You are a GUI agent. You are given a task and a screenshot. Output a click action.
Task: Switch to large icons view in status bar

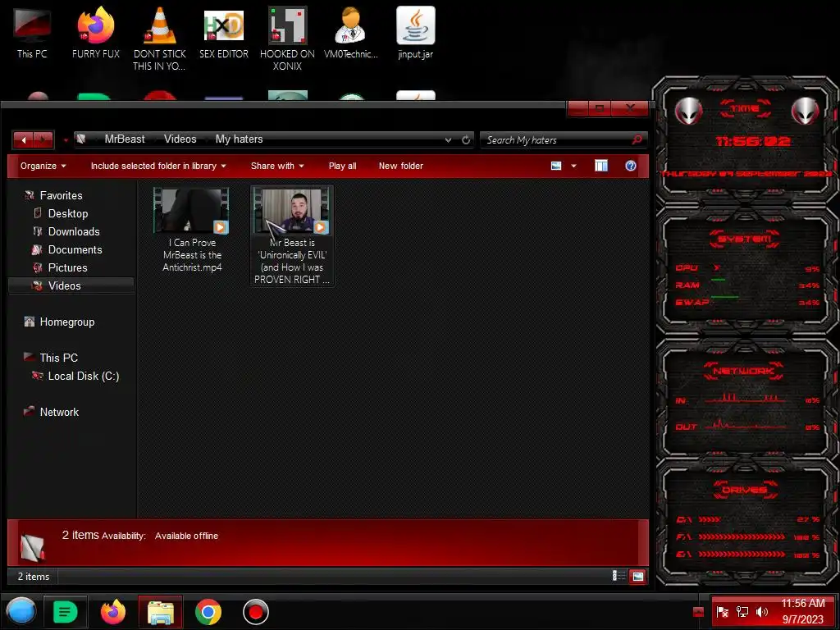[x=637, y=577]
